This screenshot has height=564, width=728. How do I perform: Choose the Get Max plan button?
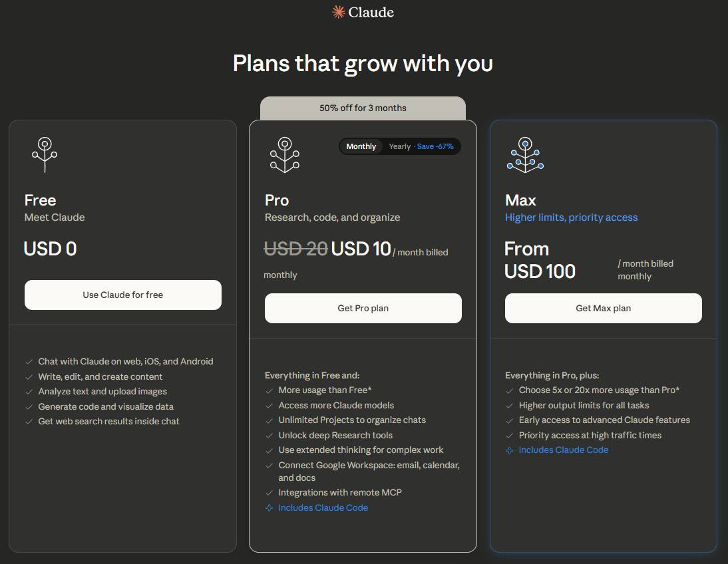[x=603, y=308]
